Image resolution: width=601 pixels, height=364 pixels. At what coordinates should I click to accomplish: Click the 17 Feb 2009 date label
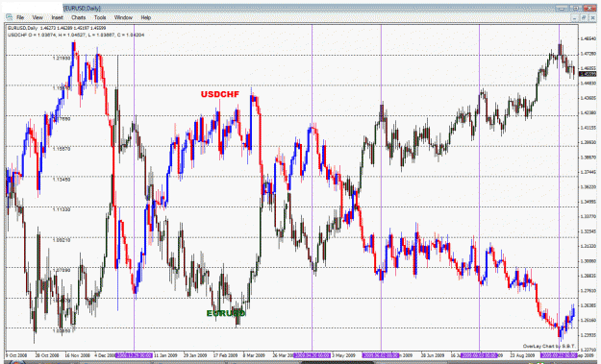pos(225,355)
